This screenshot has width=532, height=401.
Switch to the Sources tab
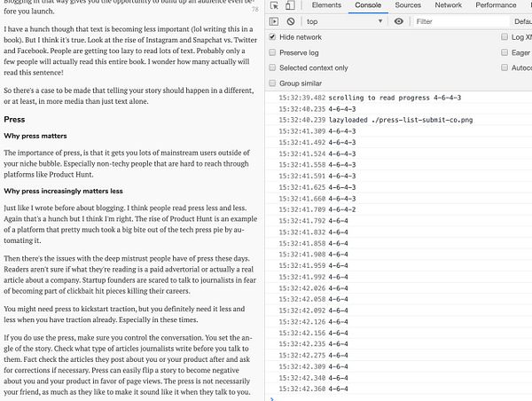(408, 5)
